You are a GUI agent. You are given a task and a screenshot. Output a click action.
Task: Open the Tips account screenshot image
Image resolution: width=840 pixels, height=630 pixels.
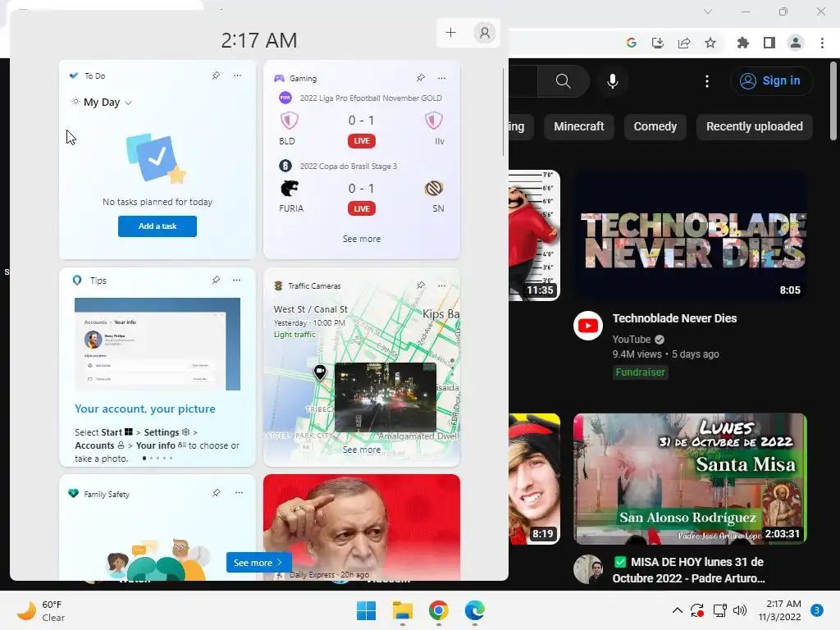coord(157,344)
